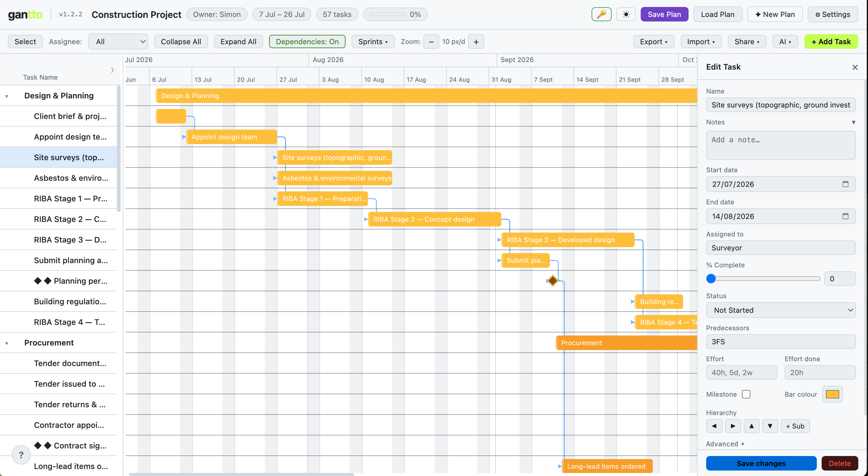Image resolution: width=868 pixels, height=476 pixels.
Task: Click the 7 Jul – 26 Jul date pill
Action: click(x=282, y=15)
